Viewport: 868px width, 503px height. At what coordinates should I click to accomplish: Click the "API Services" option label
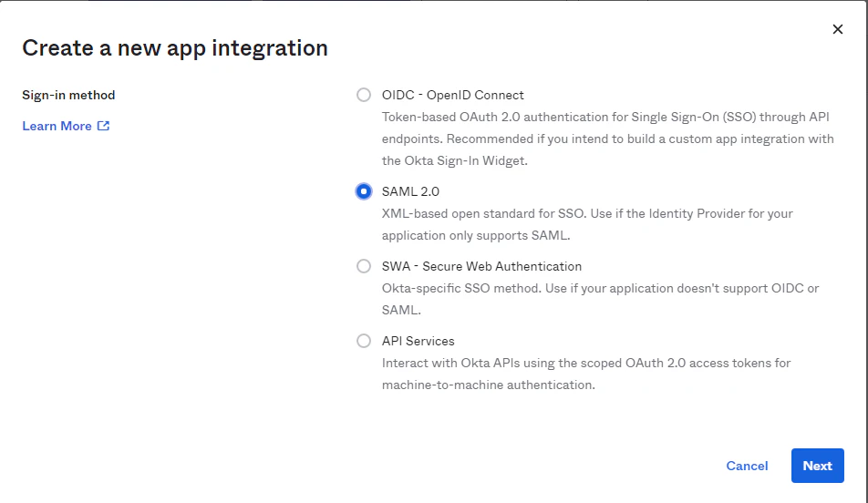pos(418,341)
